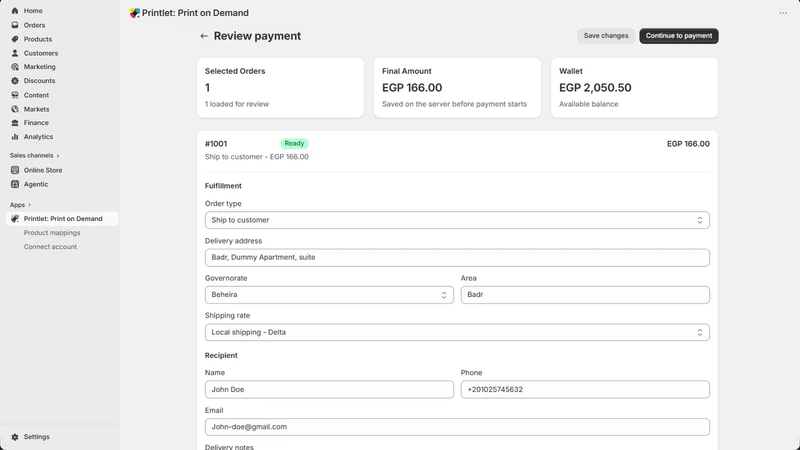
Task: Go back using the arrow beside Review payment
Action: click(x=204, y=36)
